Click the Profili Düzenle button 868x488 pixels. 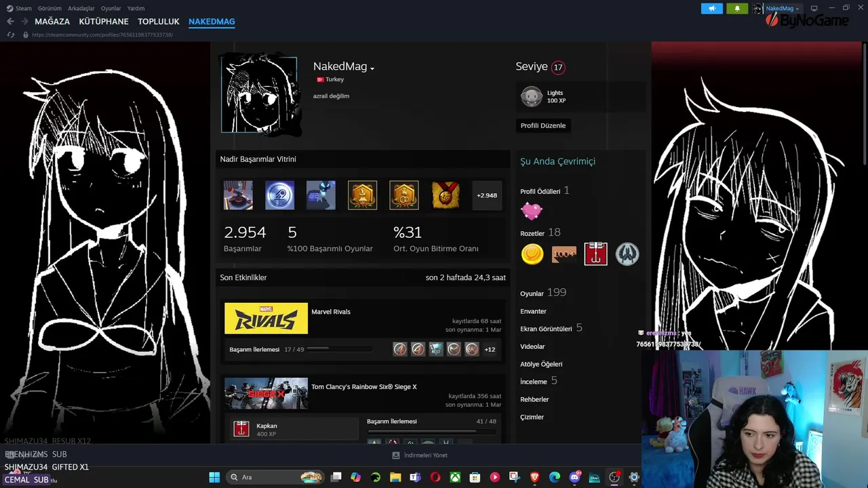point(542,125)
